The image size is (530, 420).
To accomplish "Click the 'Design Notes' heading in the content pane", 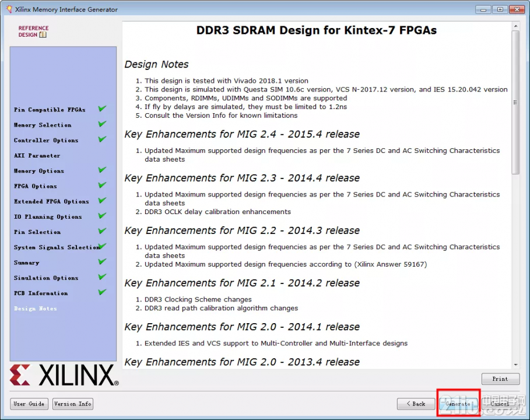I will tap(156, 64).
